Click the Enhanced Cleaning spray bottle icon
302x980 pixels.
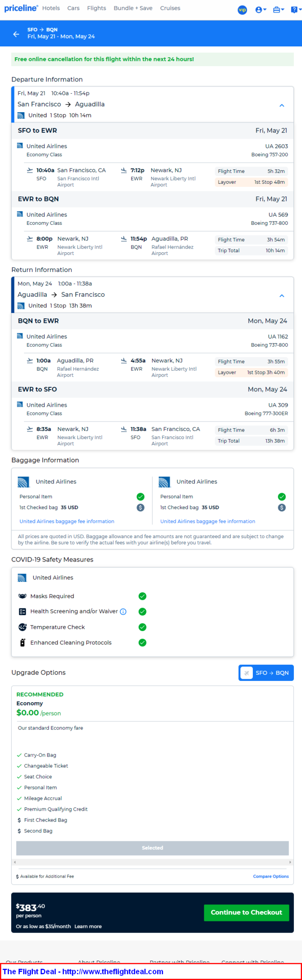[x=23, y=643]
